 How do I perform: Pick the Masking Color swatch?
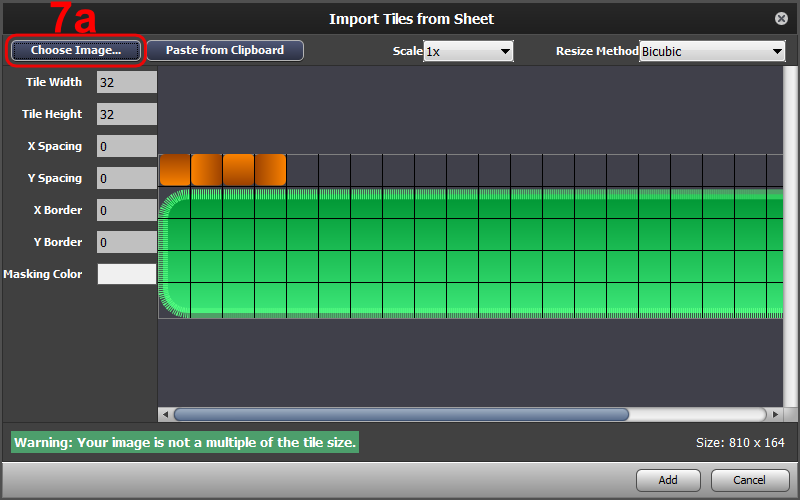click(127, 274)
